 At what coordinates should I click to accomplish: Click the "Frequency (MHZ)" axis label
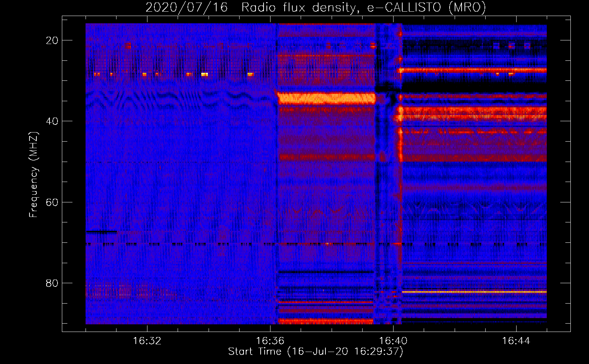pos(33,174)
